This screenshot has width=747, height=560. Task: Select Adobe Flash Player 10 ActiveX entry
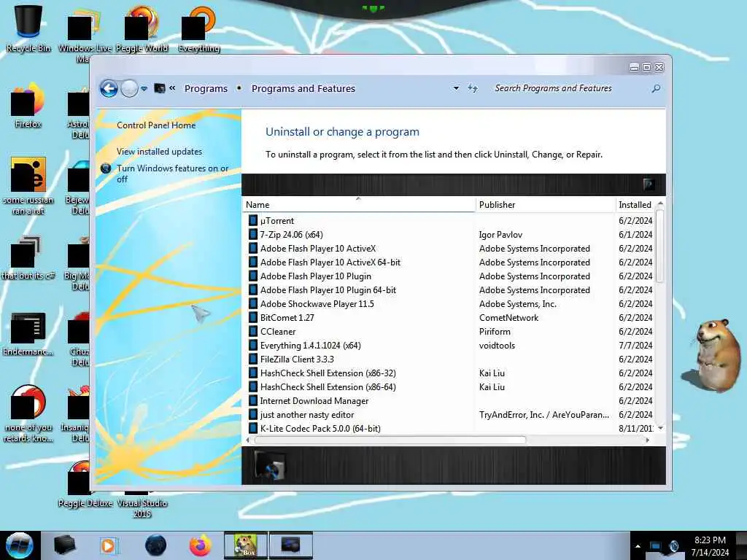318,249
